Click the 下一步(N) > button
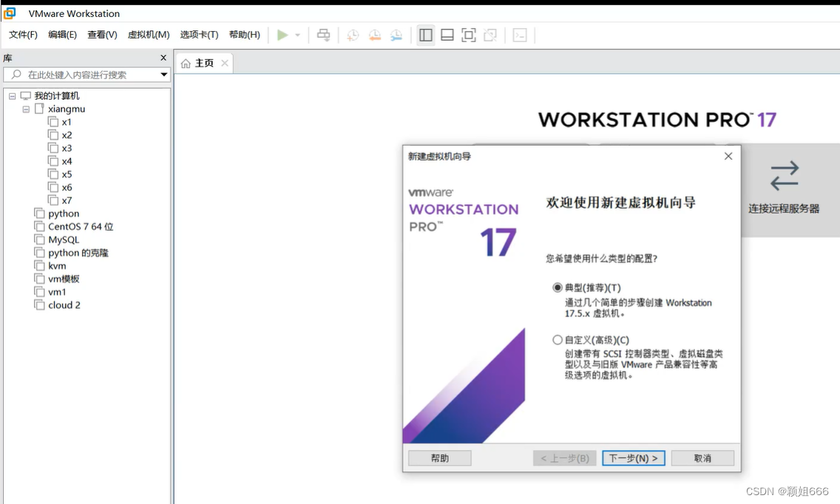This screenshot has height=504, width=840. (x=634, y=458)
